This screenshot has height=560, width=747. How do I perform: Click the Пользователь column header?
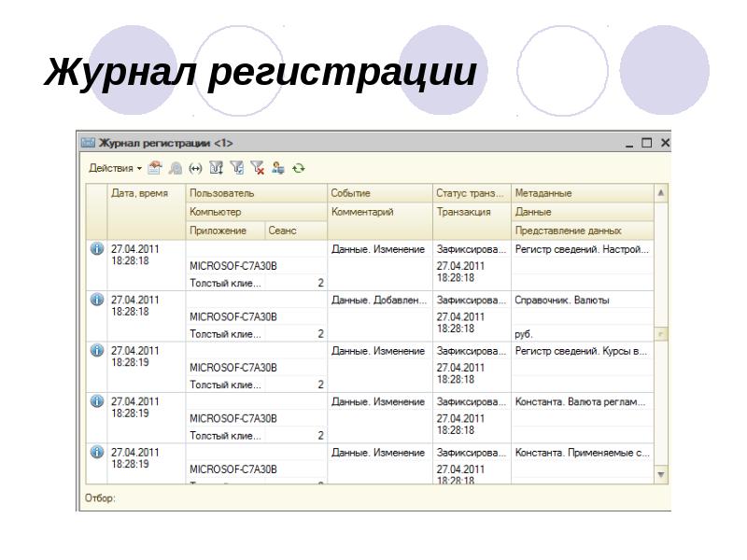256,193
